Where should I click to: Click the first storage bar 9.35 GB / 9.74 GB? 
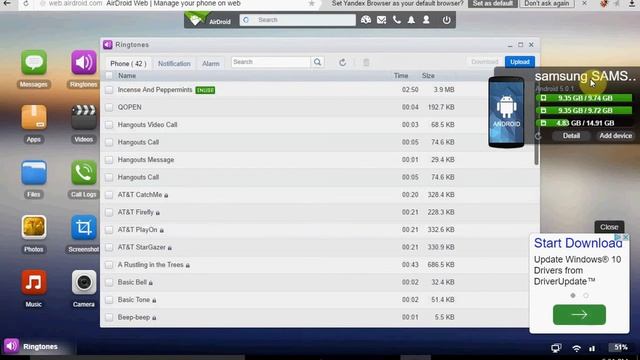(x=584, y=98)
